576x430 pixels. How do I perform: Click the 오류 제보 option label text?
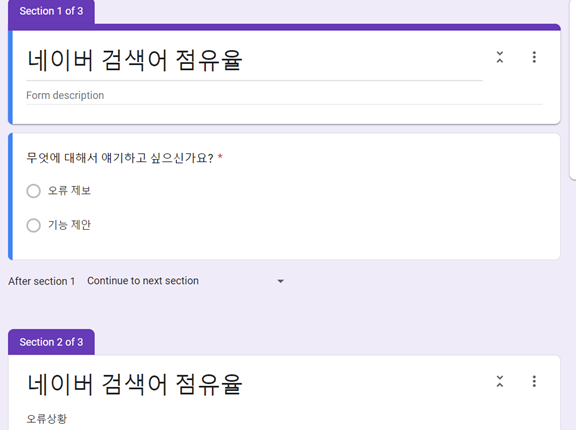69,191
